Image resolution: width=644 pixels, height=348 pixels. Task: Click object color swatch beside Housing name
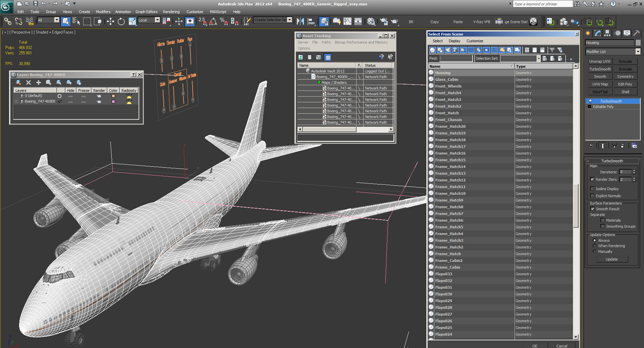pyautogui.click(x=638, y=43)
